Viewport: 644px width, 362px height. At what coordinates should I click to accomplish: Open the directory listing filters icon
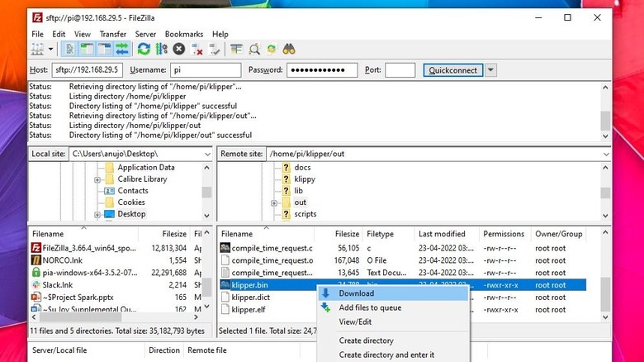point(236,49)
